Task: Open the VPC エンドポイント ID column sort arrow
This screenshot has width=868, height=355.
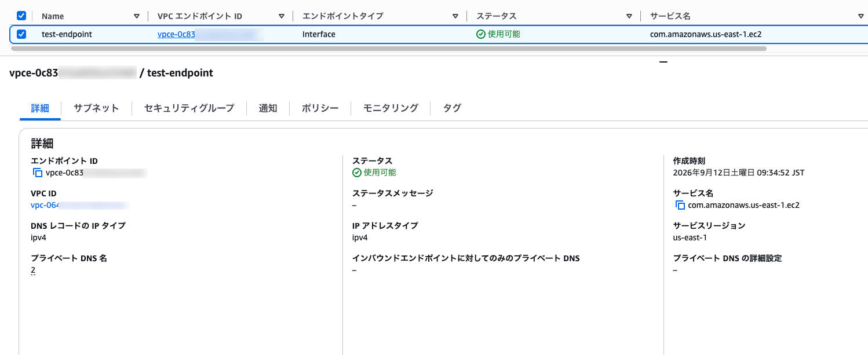Action: pyautogui.click(x=282, y=16)
